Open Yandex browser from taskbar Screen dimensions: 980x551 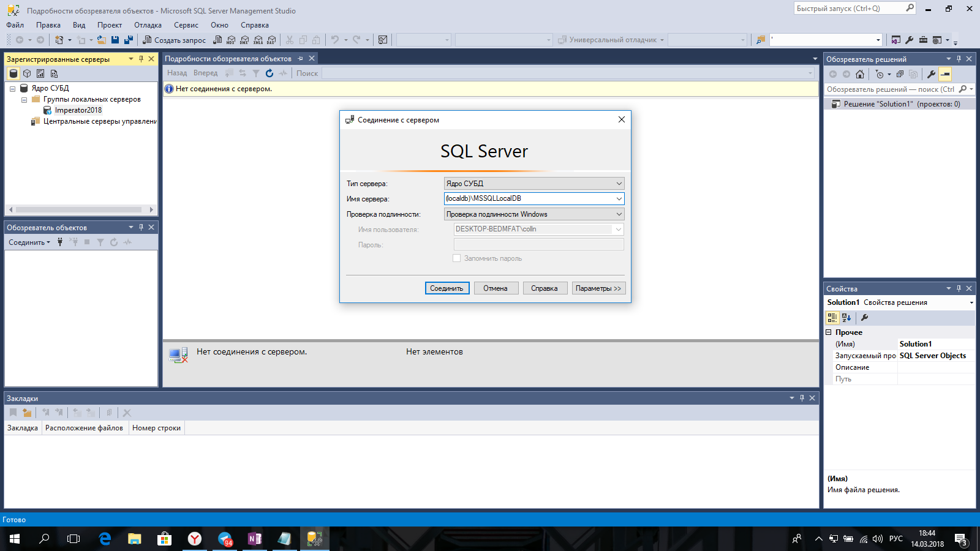coord(195,539)
